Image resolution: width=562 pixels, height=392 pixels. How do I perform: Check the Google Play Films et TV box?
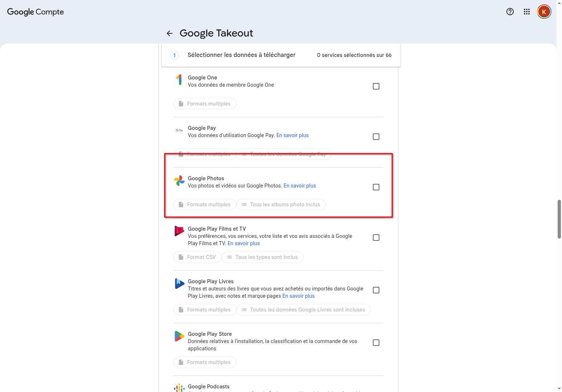(x=376, y=238)
